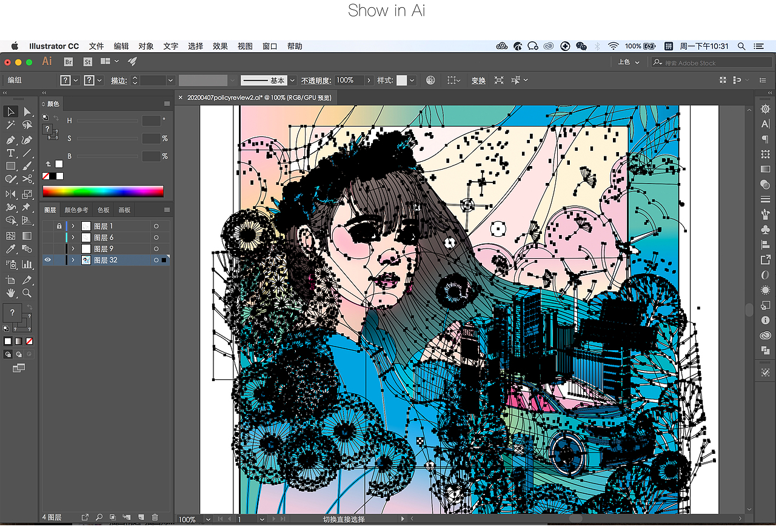Image resolution: width=776 pixels, height=532 pixels.
Task: Select the Scale tool
Action: [x=27, y=194]
